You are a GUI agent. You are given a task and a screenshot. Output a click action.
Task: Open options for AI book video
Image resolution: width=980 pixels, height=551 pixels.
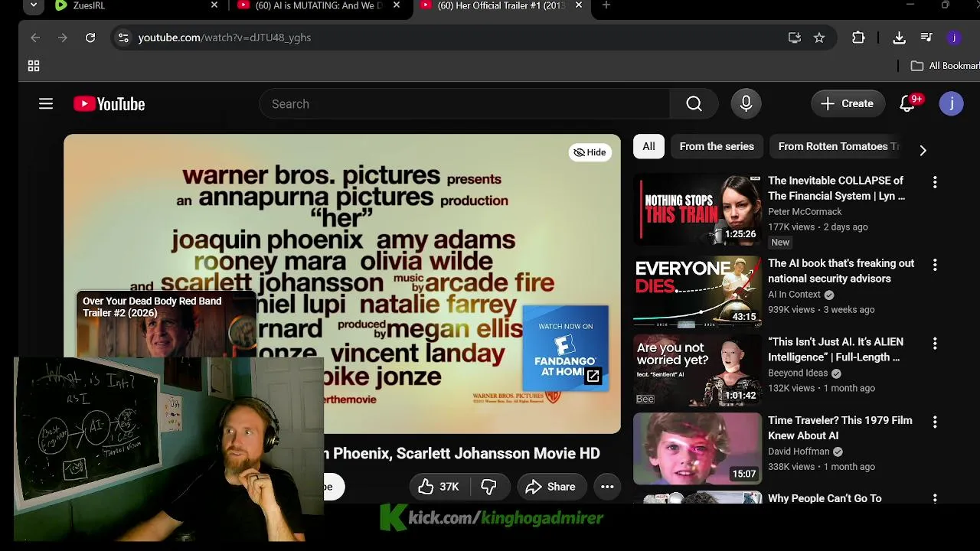point(935,265)
